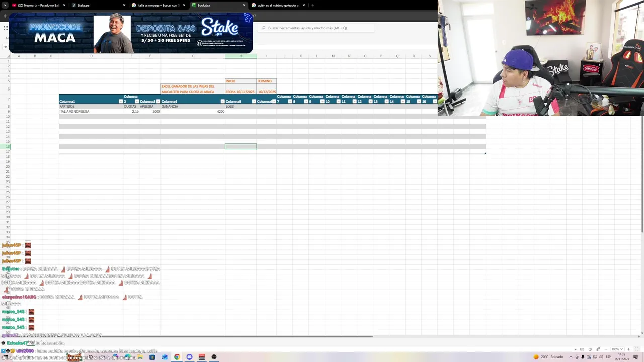Close the Stake.pe browser tab
Image resolution: width=644 pixels, height=362 pixels.
click(124, 5)
